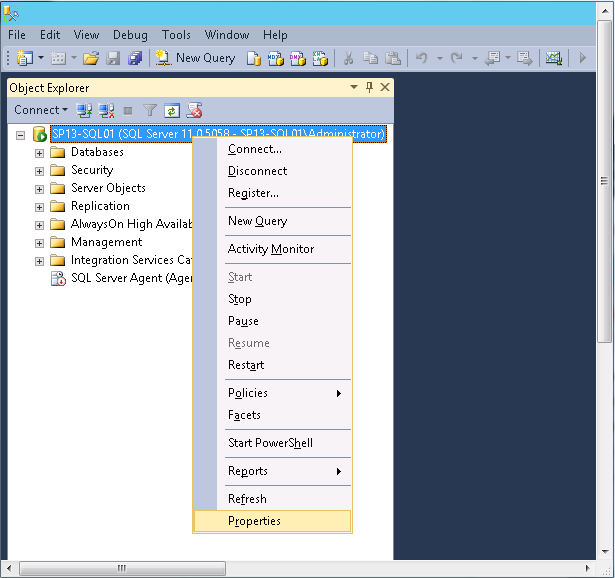Open the Debug menu
This screenshot has height=578, width=615.
pos(130,35)
